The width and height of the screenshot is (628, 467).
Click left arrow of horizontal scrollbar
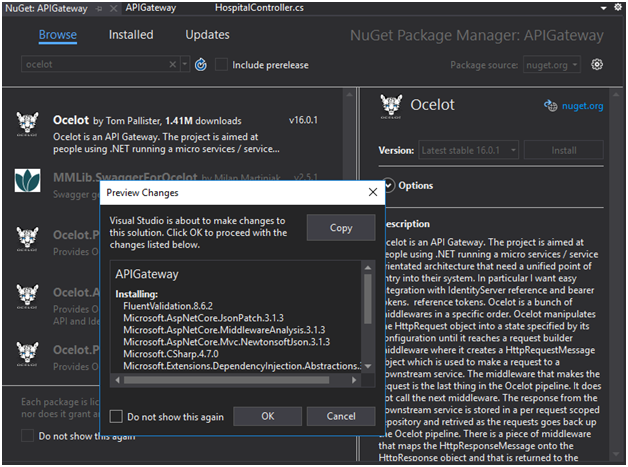117,380
